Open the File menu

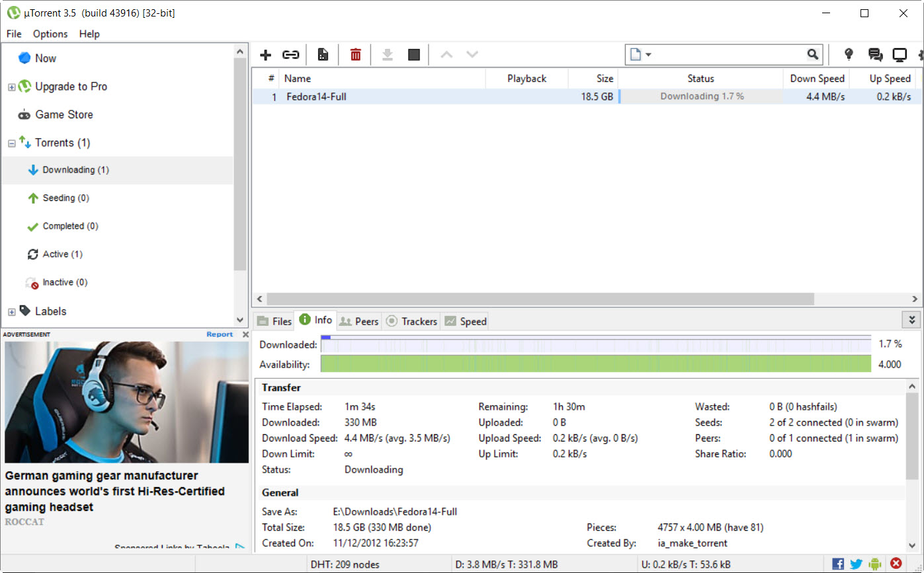(14, 34)
